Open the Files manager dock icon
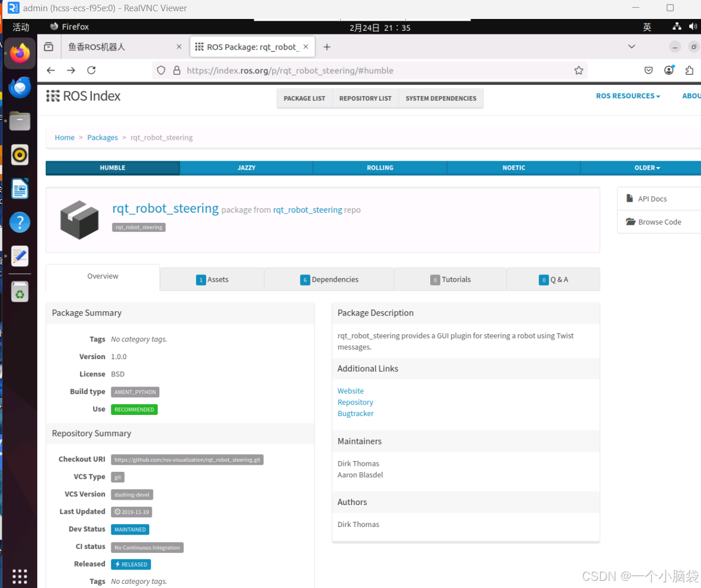Image resolution: width=701 pixels, height=588 pixels. pyautogui.click(x=20, y=121)
